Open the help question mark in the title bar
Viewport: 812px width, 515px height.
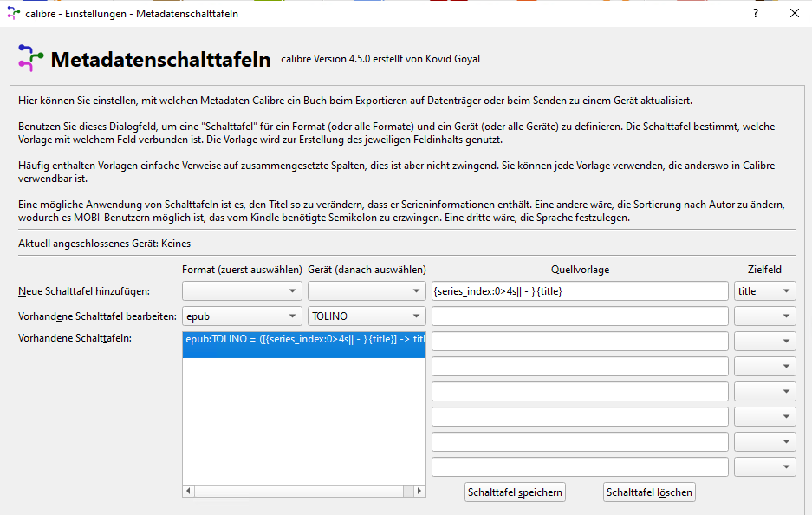tap(756, 14)
